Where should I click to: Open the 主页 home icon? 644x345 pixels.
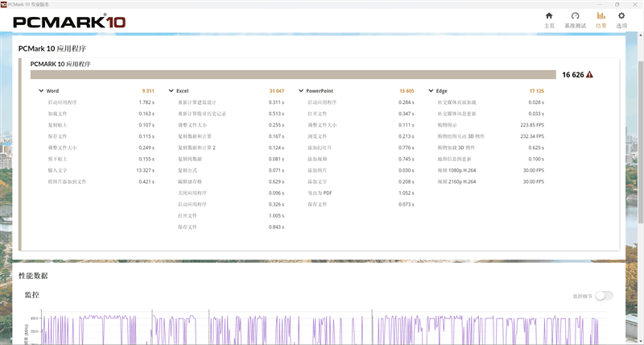coord(549,16)
